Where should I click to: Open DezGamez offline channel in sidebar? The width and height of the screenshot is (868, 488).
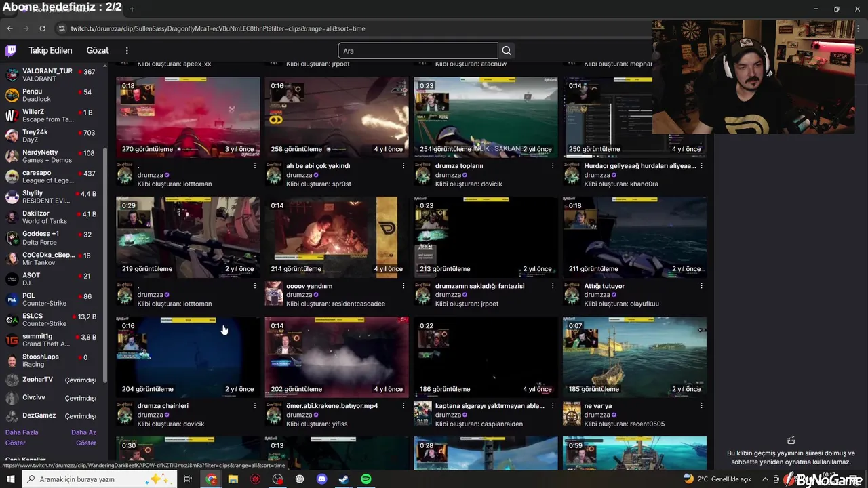[52, 415]
